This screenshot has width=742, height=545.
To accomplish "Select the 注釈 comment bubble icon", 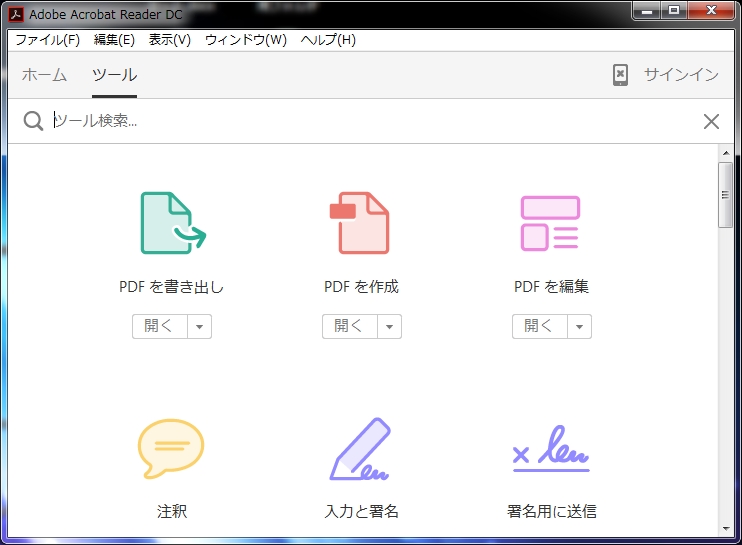I will pos(171,448).
